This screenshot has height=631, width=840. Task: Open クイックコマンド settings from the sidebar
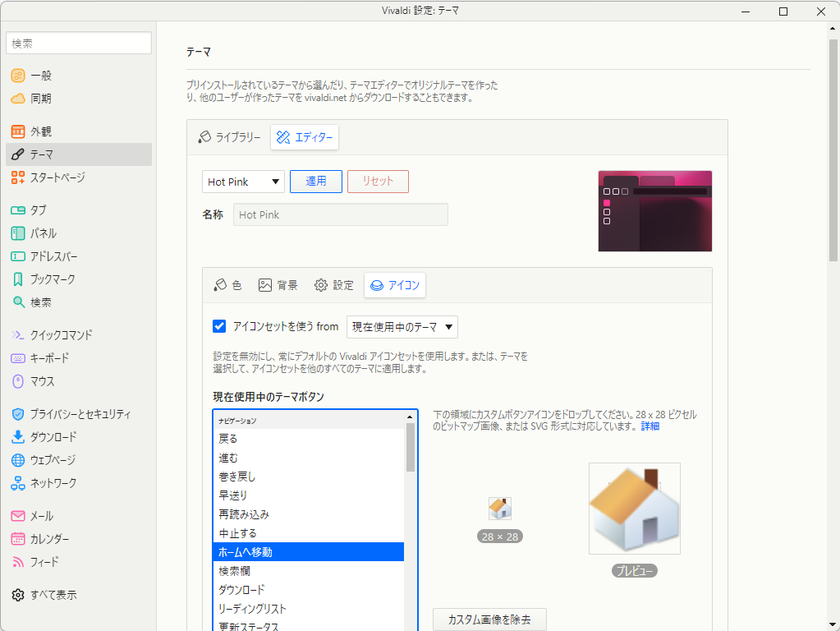tap(62, 334)
